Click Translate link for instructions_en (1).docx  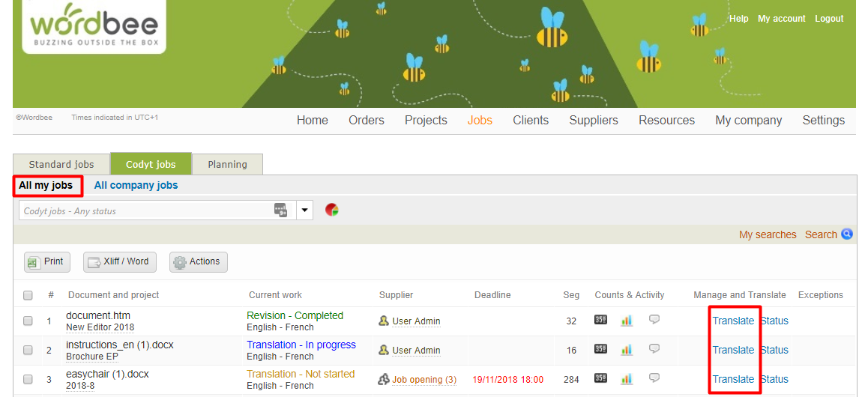click(x=733, y=350)
